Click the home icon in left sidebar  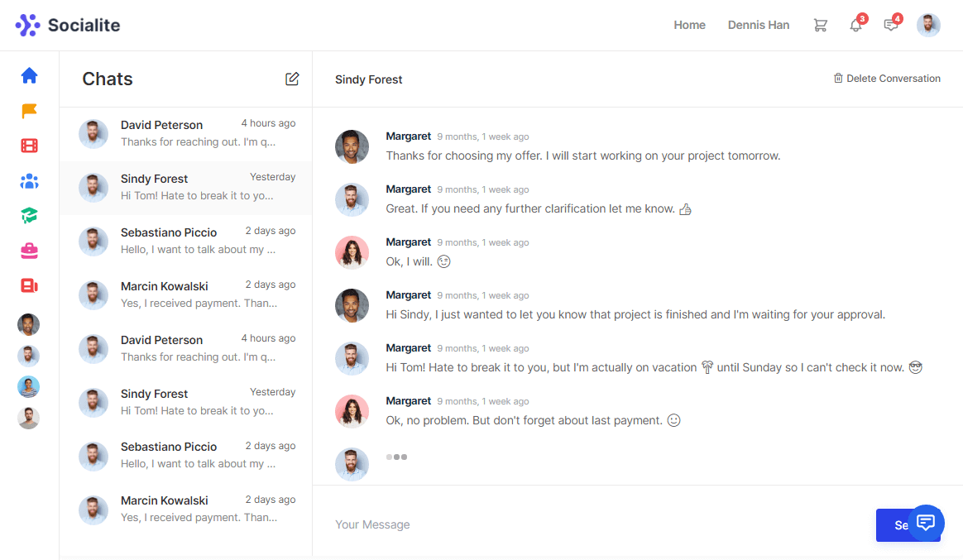coord(29,76)
